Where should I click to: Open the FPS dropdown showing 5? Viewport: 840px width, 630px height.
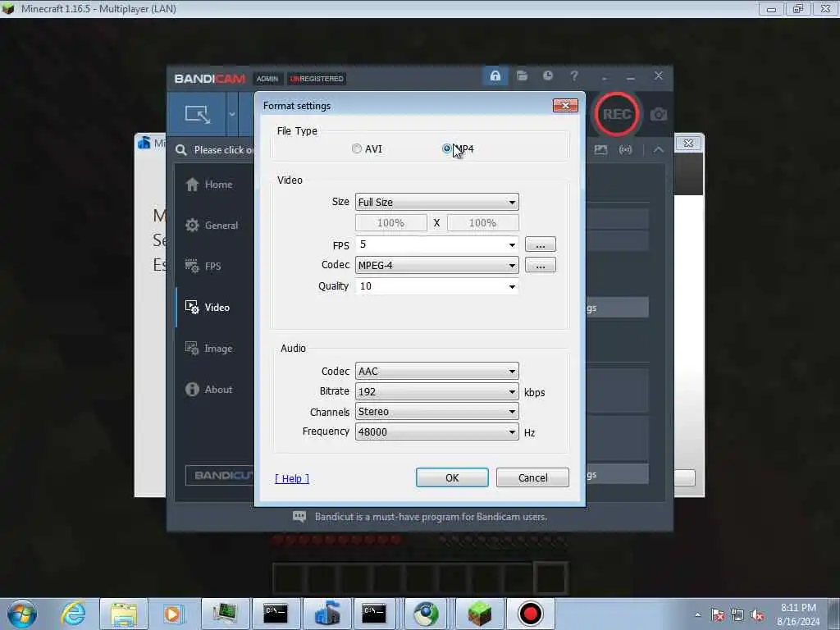tap(436, 244)
